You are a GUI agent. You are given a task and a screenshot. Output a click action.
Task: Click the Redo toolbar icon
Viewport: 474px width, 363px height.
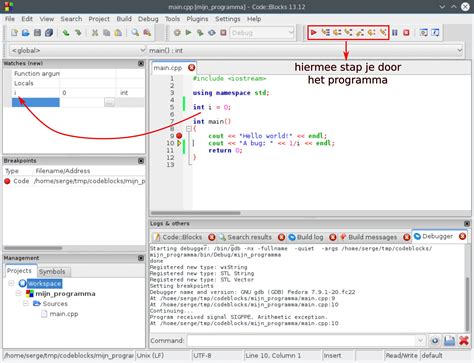click(x=78, y=33)
